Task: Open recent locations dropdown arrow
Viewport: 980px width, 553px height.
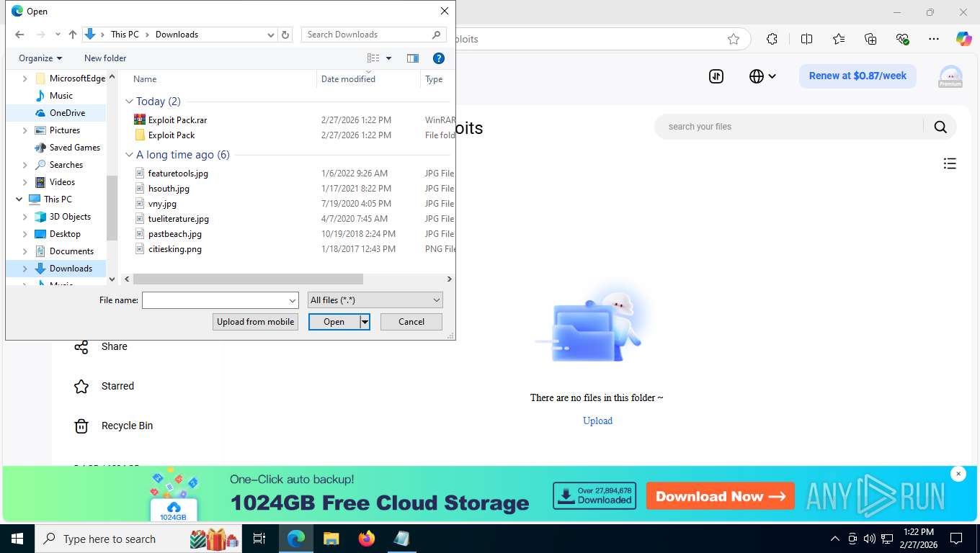Action: click(58, 35)
